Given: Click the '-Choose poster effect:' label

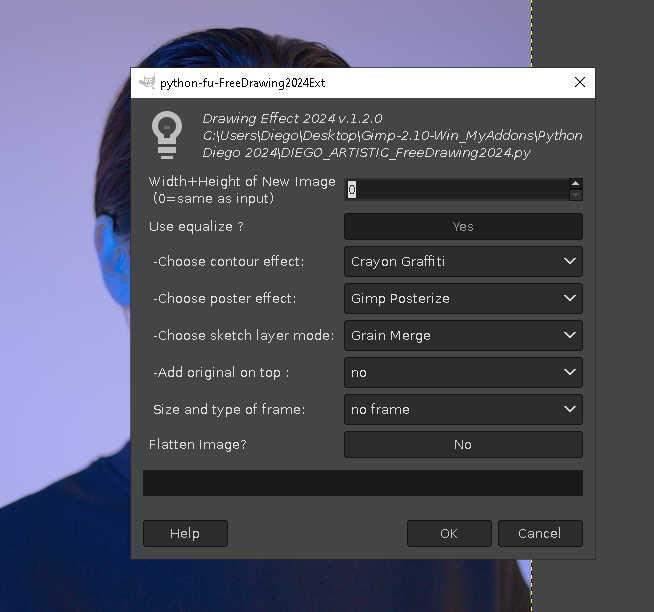Looking at the screenshot, I should 224,299.
